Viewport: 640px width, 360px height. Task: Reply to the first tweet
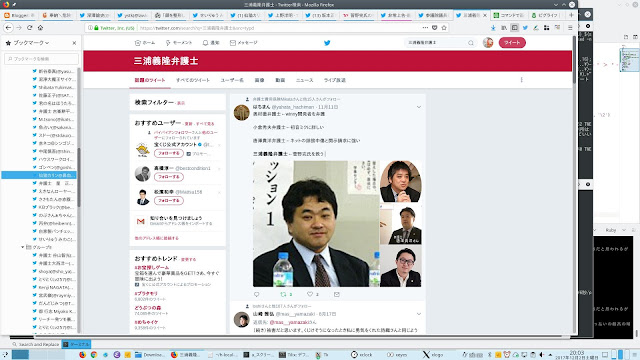point(256,294)
